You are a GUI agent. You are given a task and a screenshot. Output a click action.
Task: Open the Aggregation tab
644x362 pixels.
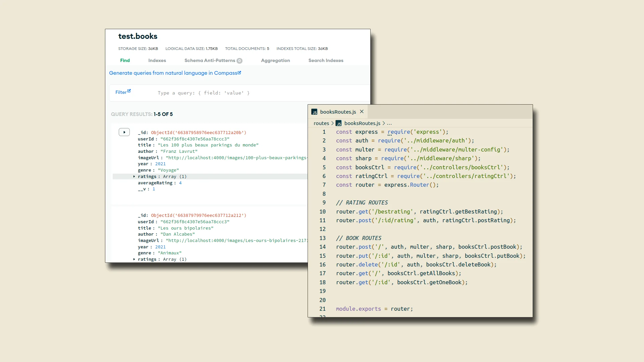point(275,60)
